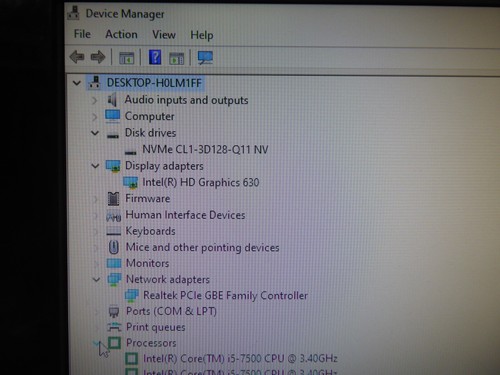Image resolution: width=500 pixels, height=375 pixels.
Task: Collapse the Disk drives category
Action: 95,133
